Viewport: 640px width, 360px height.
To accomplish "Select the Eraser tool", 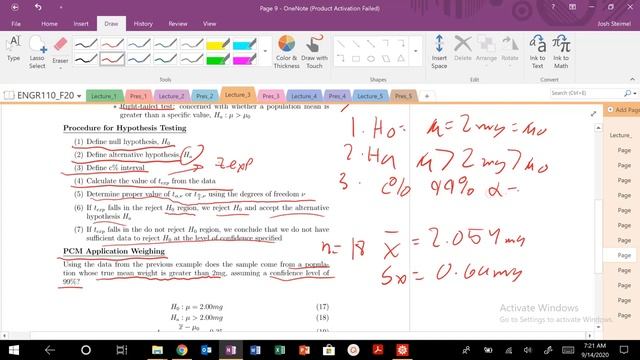I will click(60, 50).
